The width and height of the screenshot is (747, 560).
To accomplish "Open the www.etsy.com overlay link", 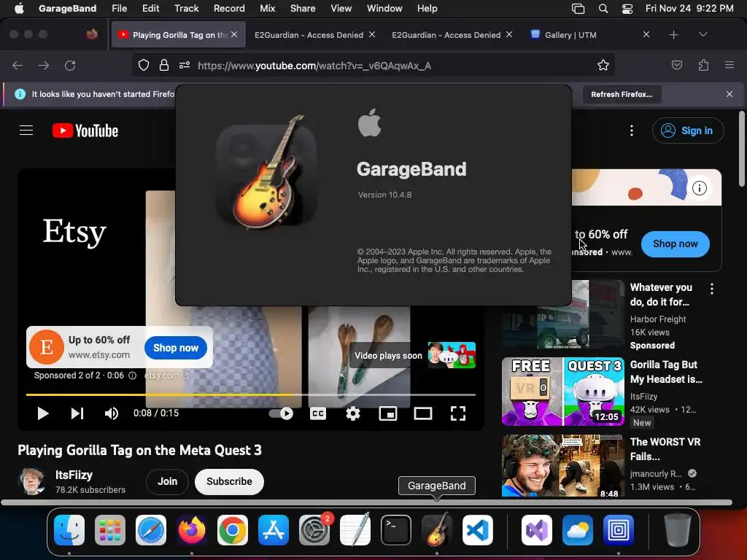I will tap(99, 355).
